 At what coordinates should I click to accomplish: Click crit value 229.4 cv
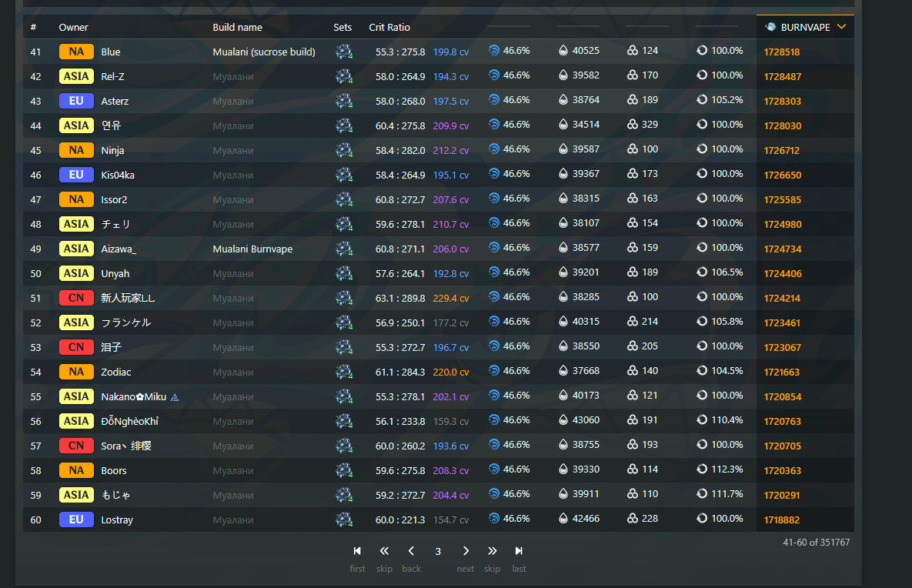(451, 299)
